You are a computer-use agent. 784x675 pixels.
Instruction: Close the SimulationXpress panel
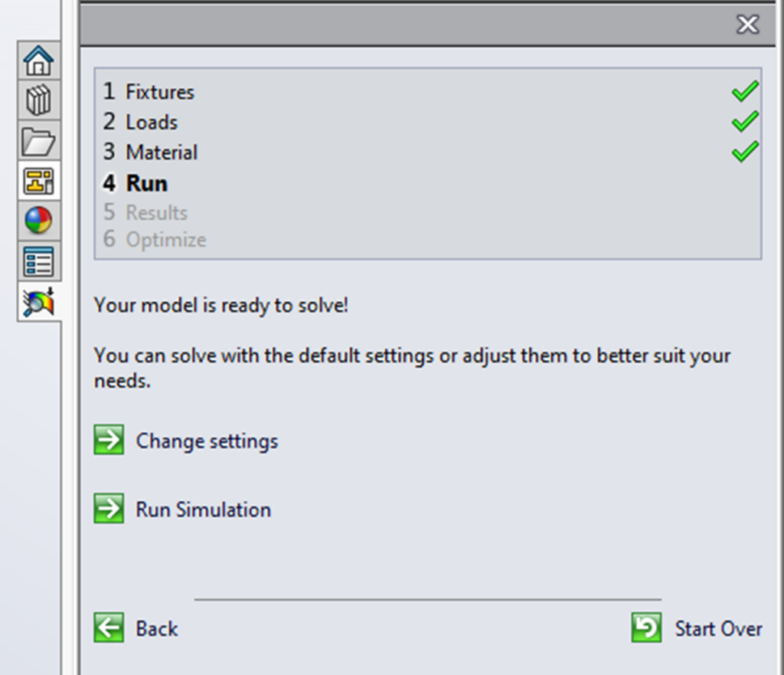(x=747, y=25)
